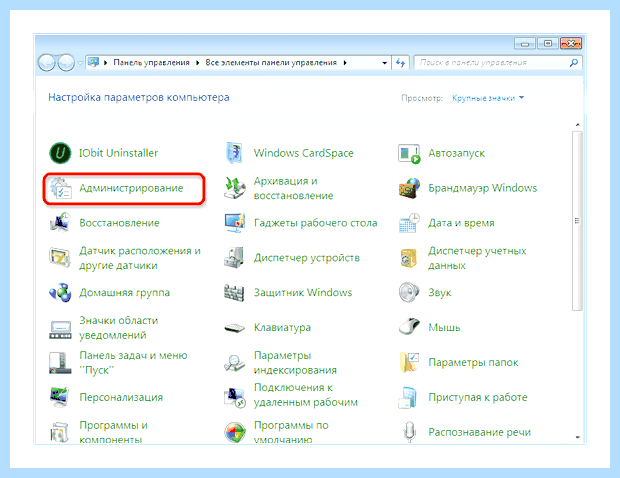This screenshot has width=620, height=478.
Task: Open the Крупные значки view dropdown
Action: (x=488, y=98)
